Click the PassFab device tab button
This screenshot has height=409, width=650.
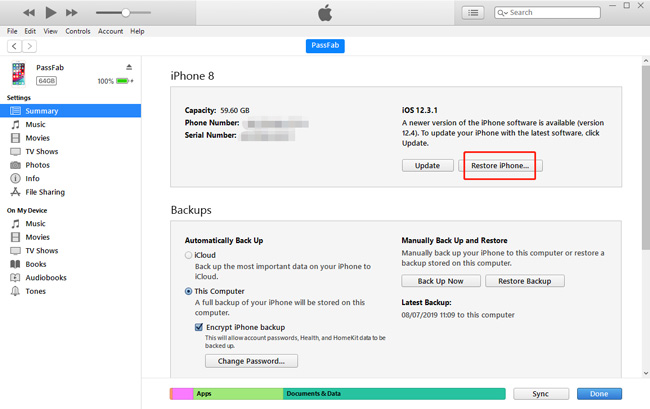[x=325, y=46]
